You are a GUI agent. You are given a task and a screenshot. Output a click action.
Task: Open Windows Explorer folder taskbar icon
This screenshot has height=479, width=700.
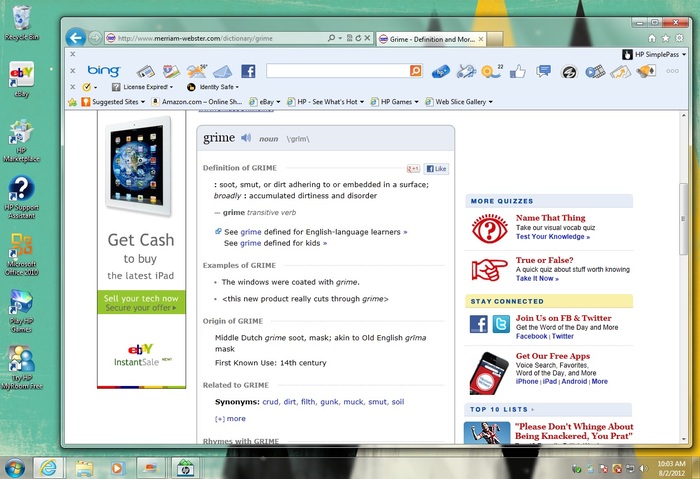tap(83, 468)
